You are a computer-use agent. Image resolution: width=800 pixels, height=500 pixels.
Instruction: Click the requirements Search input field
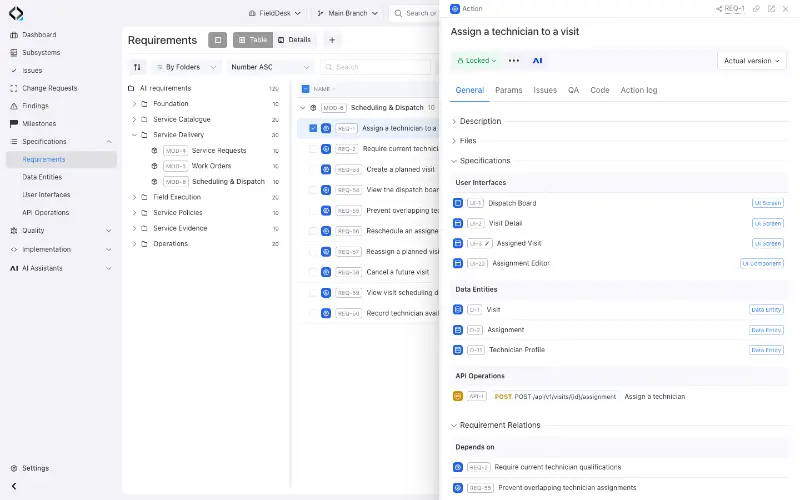tap(376, 67)
